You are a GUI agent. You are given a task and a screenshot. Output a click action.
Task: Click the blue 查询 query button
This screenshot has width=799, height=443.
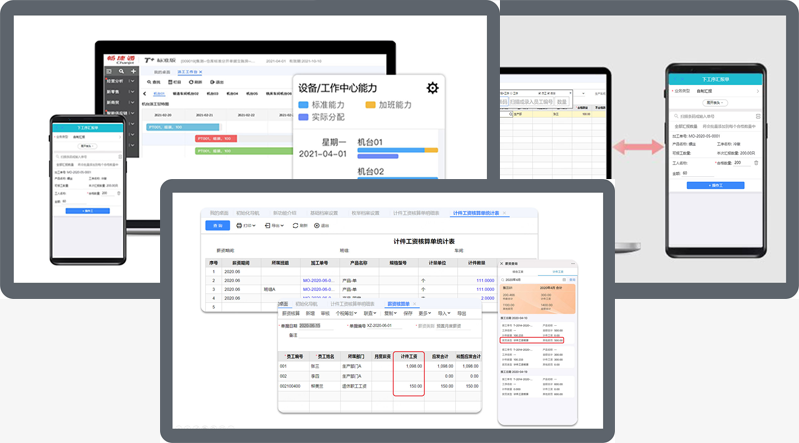point(217,226)
